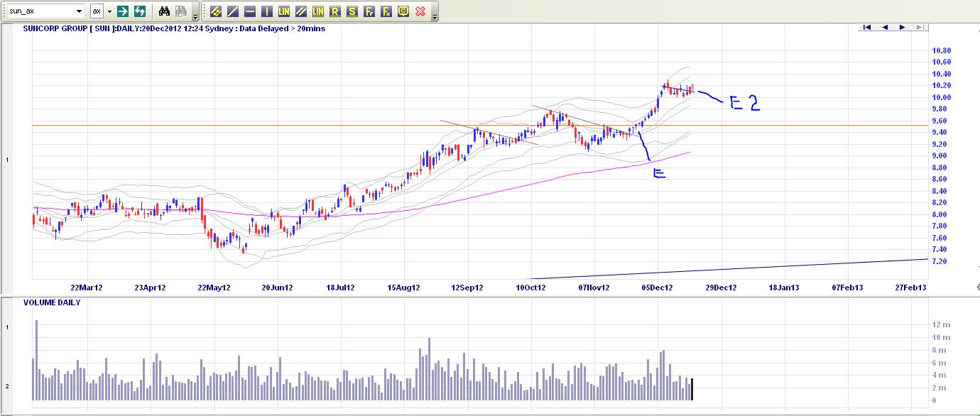
Task: Click the 05Dec12 date axis label
Action: pyautogui.click(x=658, y=288)
